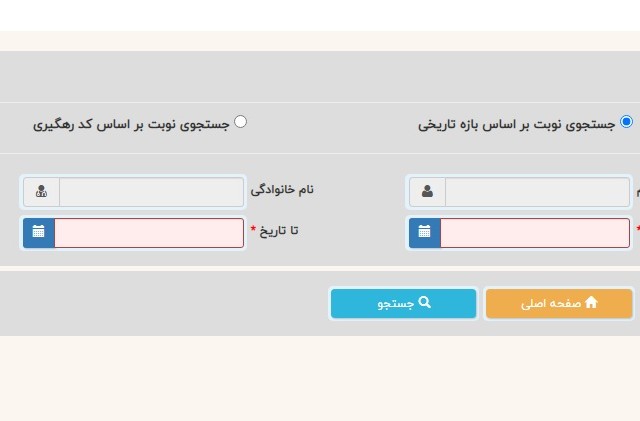Click the بر اساس بازه تاریخی option label text
The width and height of the screenshot is (640, 421).
click(x=517, y=124)
